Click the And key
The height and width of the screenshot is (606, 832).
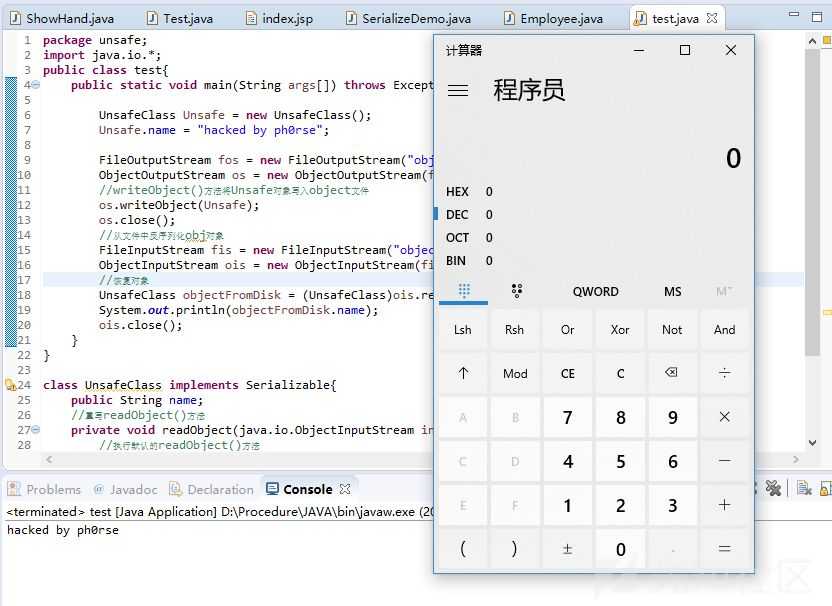[x=724, y=330]
